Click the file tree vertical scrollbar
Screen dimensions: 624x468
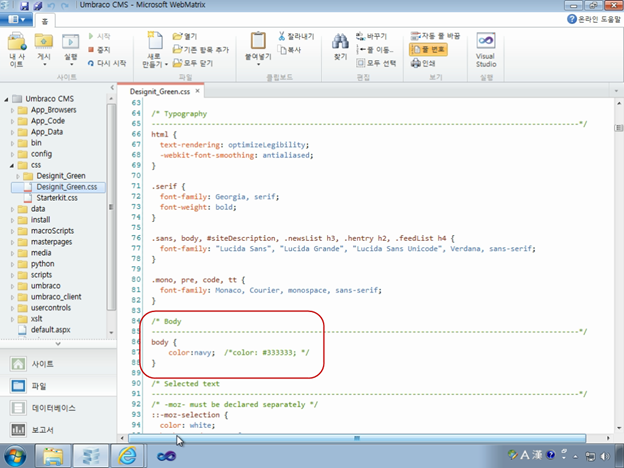(111, 207)
